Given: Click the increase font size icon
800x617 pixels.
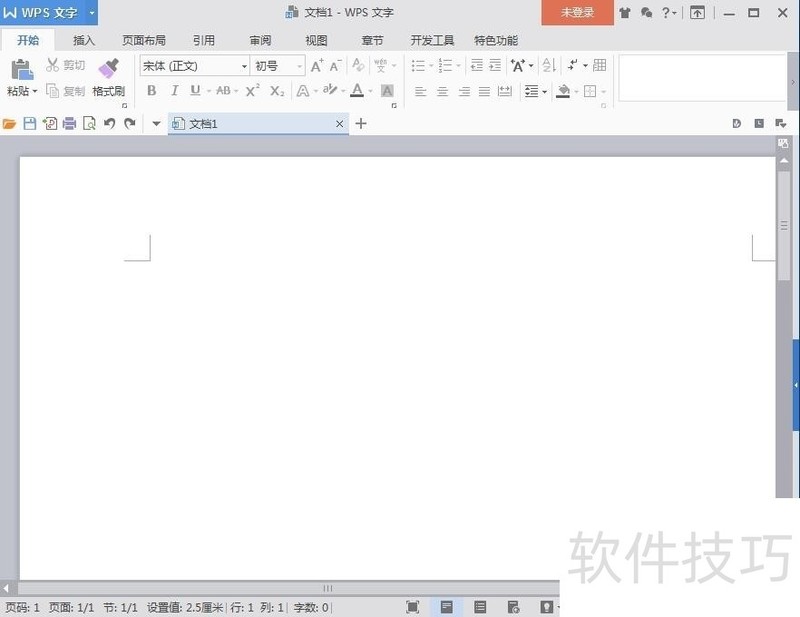Looking at the screenshot, I should pyautogui.click(x=317, y=66).
